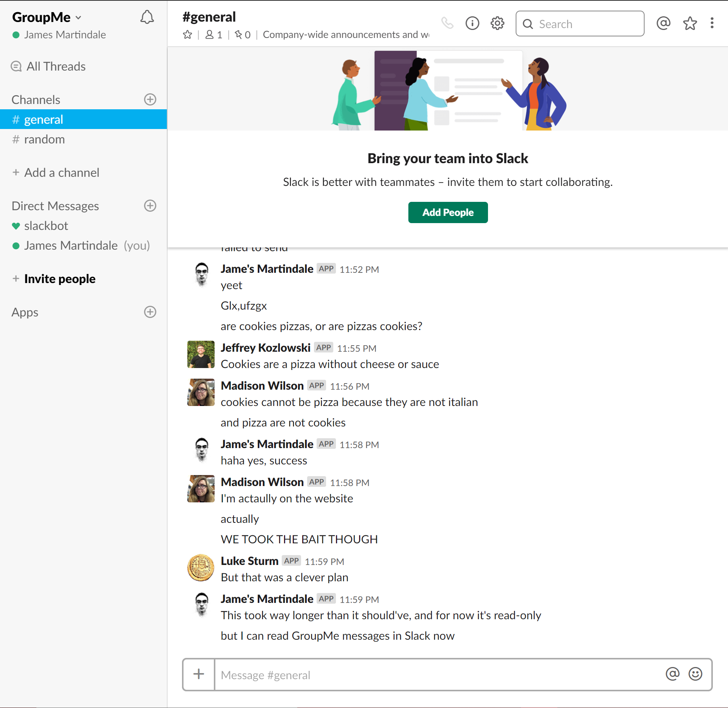View member count in channel header
The height and width of the screenshot is (708, 728).
(x=214, y=35)
